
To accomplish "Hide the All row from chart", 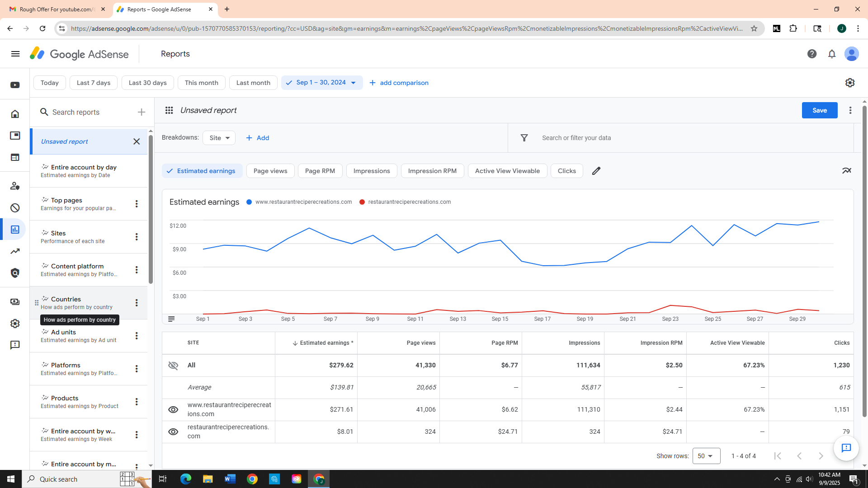I will (173, 365).
